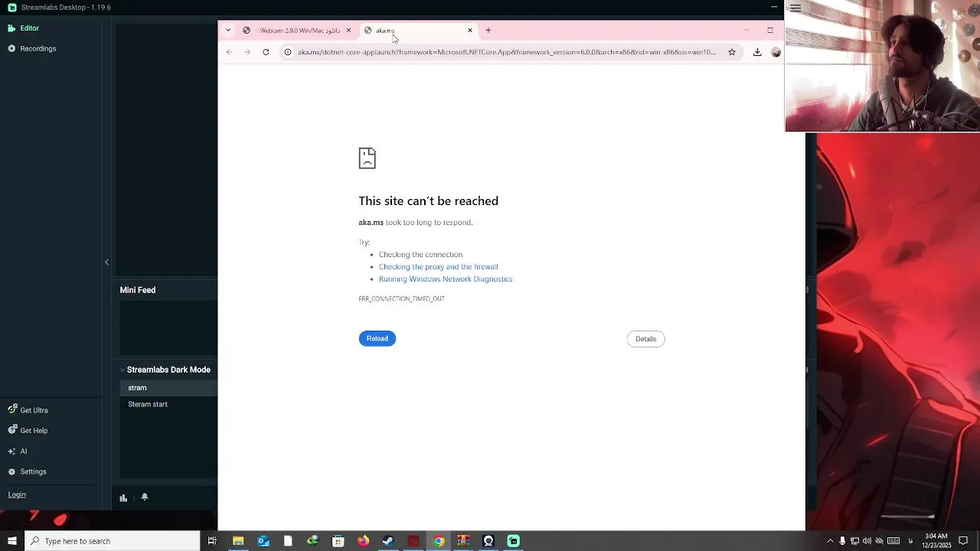Click the microphone tray icon

click(x=842, y=541)
